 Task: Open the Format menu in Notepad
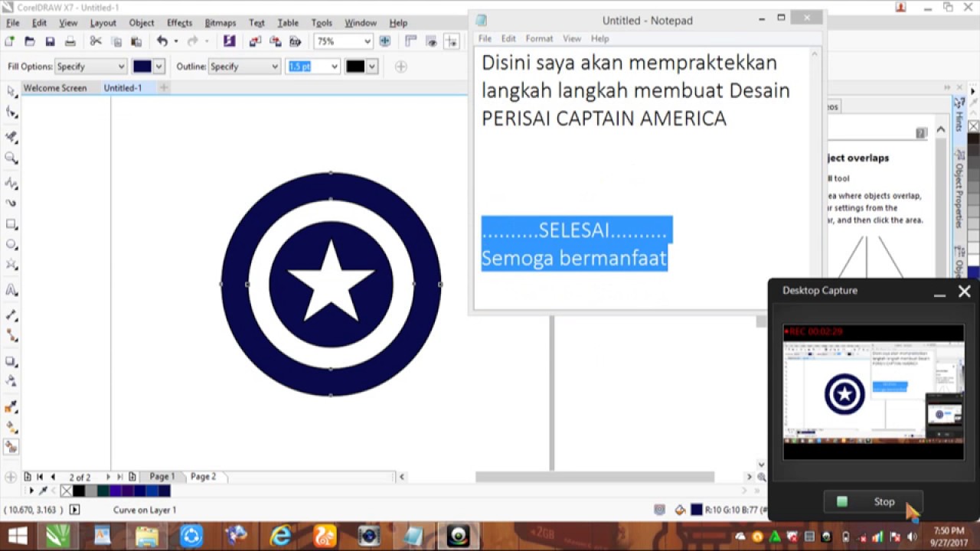(539, 38)
